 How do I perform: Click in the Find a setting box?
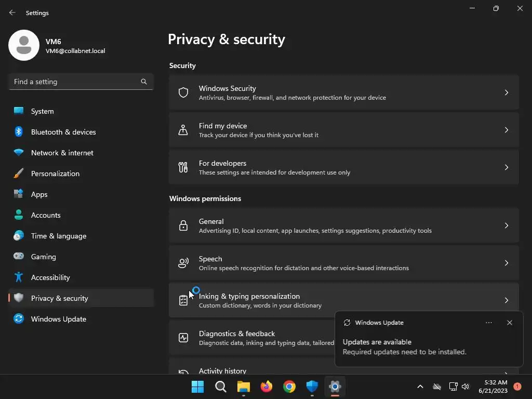pyautogui.click(x=81, y=82)
